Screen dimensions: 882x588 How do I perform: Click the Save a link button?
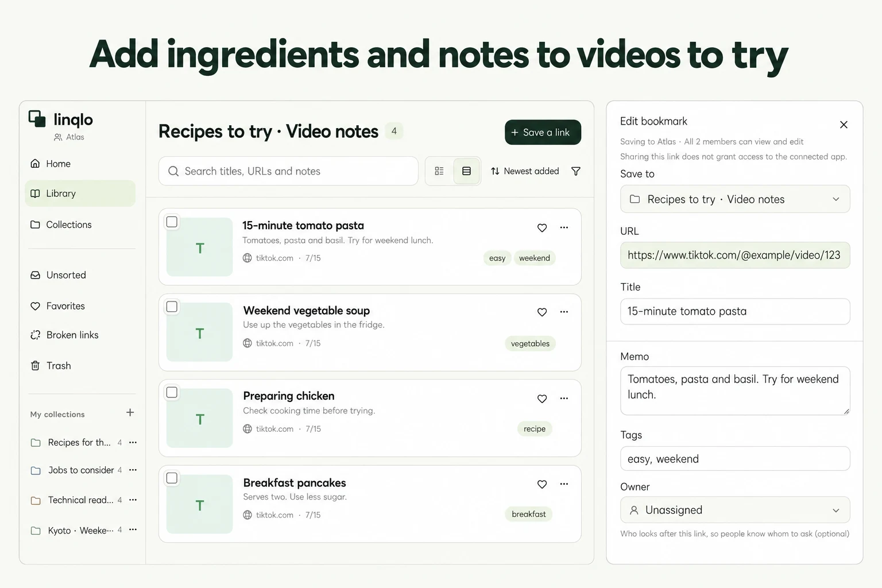click(543, 132)
